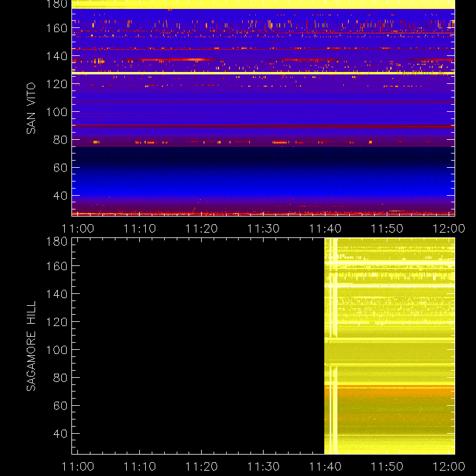Image resolution: width=476 pixels, height=476 pixels.
Task: Click 11:50 time label under San Vito plot
Action: pos(387,228)
